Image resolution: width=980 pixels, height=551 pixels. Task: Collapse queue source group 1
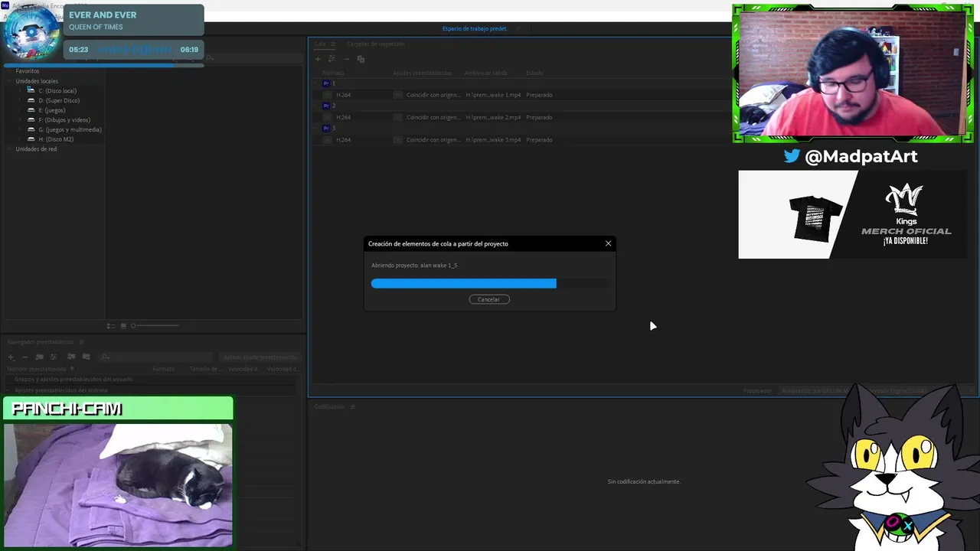[x=314, y=83]
